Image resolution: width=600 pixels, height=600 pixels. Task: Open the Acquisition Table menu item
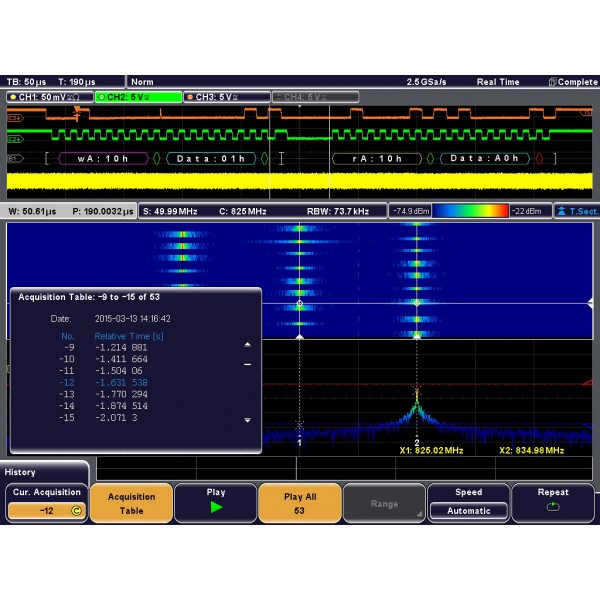(x=131, y=503)
